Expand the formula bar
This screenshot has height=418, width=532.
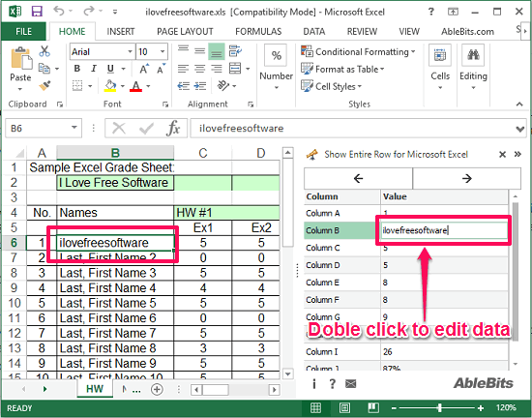(x=519, y=129)
